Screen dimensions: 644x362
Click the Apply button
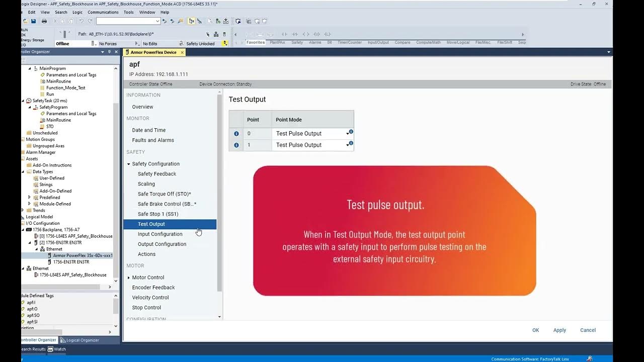[559, 330]
